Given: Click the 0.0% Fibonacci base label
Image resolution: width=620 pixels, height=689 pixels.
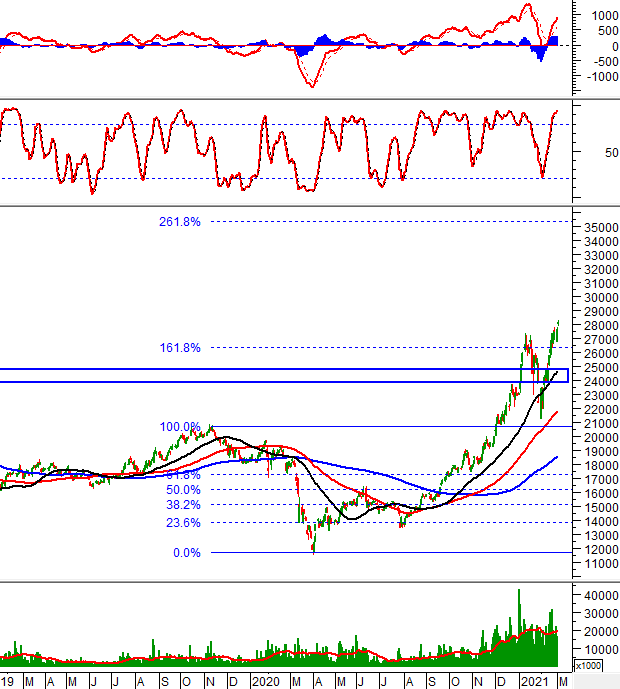Looking at the screenshot, I should coord(186,552).
